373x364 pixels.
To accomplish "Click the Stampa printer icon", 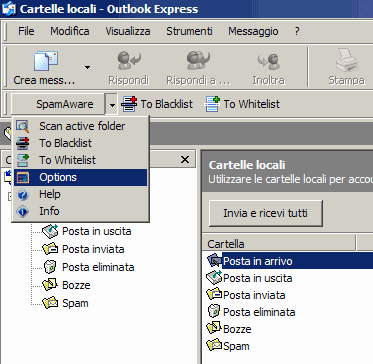I will pyautogui.click(x=347, y=61).
